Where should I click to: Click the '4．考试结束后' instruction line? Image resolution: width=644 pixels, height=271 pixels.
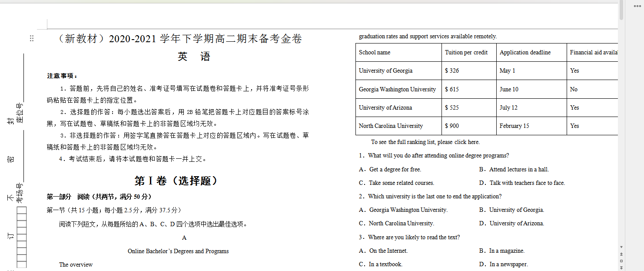[x=133, y=159]
